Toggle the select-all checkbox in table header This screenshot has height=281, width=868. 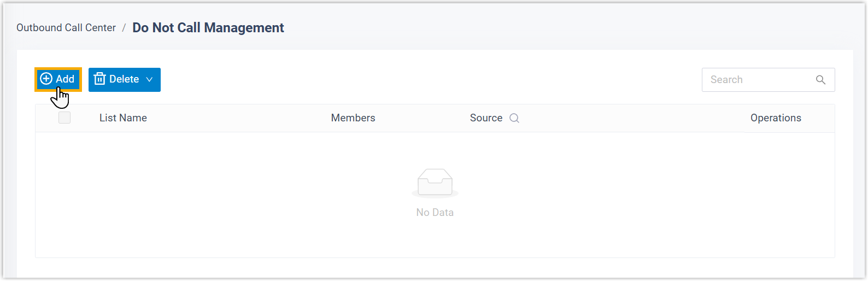pos(64,118)
